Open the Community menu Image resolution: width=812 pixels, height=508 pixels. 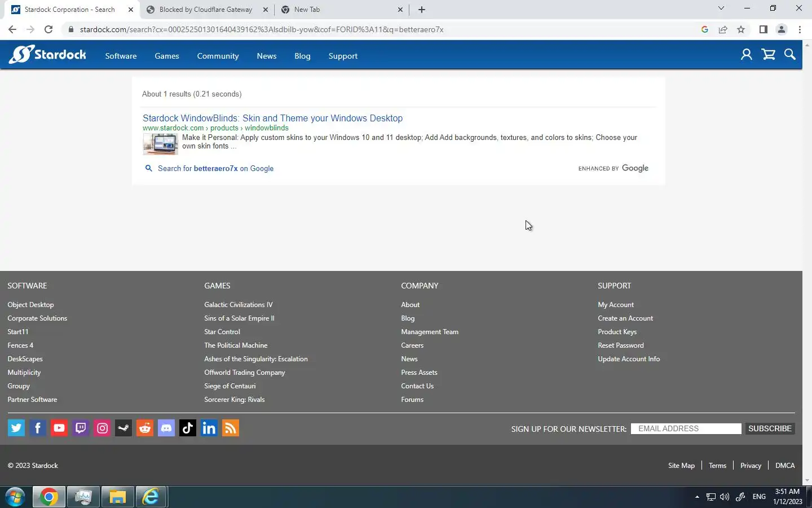(218, 56)
